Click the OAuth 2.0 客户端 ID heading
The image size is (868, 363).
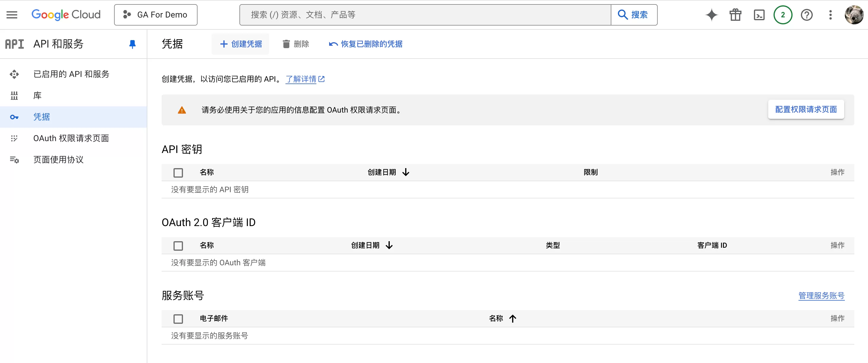click(x=209, y=223)
